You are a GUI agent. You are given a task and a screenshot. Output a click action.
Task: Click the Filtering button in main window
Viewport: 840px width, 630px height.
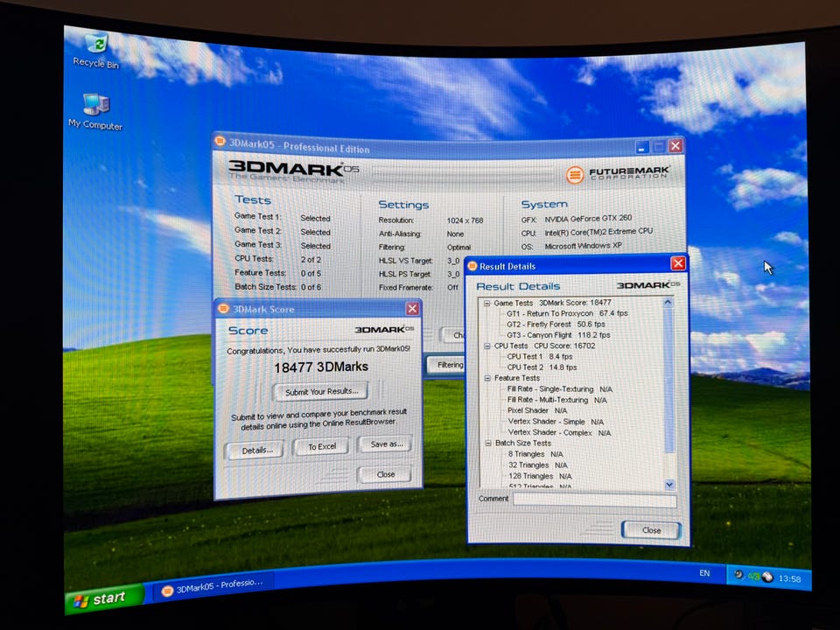445,365
